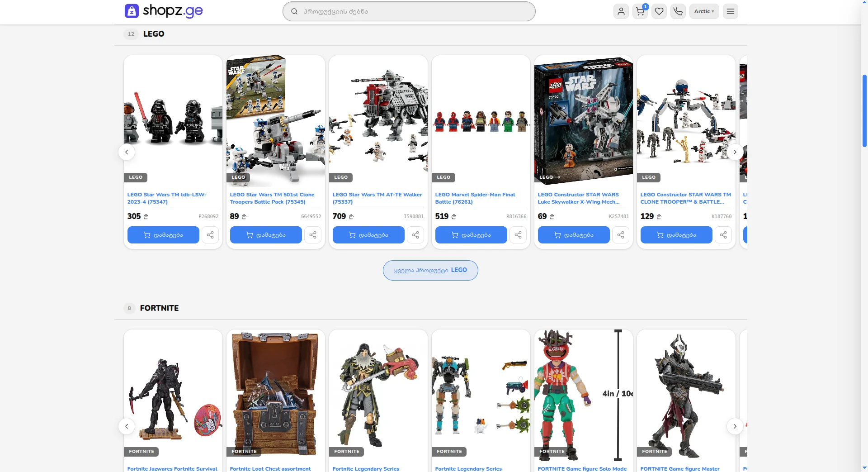The width and height of the screenshot is (868, 472).
Task: Go to next LEGO carousel items
Action: (x=735, y=152)
